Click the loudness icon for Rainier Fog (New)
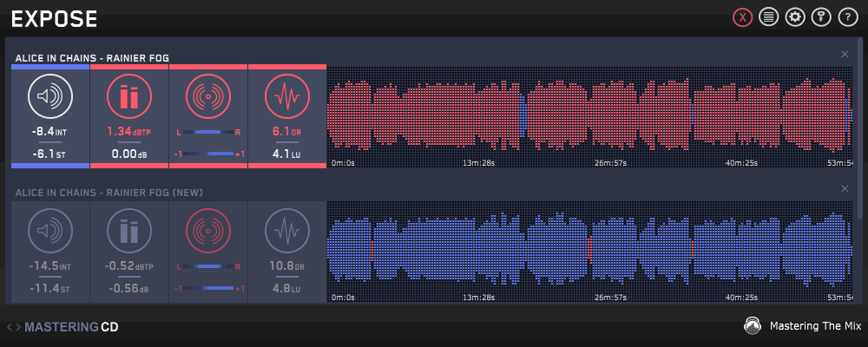Viewport: 868px width, 347px height. coord(49,232)
